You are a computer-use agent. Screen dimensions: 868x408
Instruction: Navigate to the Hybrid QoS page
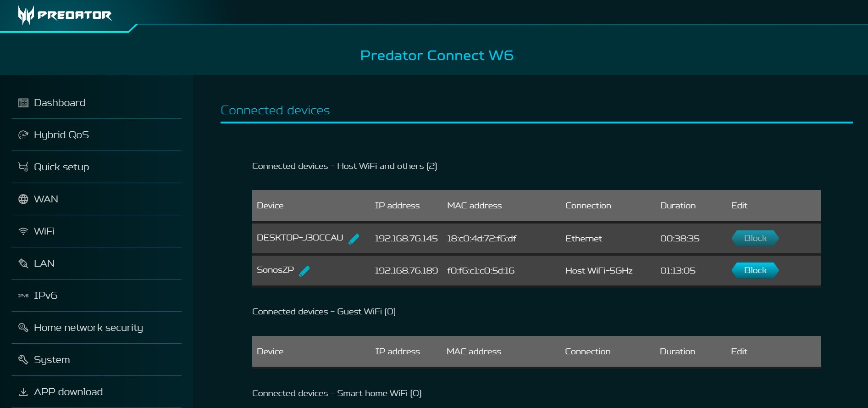click(61, 135)
